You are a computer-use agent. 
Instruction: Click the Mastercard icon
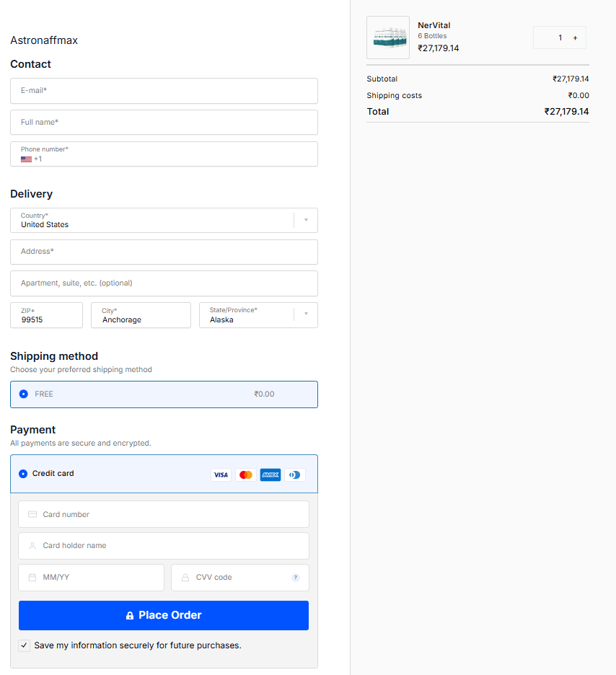(245, 475)
